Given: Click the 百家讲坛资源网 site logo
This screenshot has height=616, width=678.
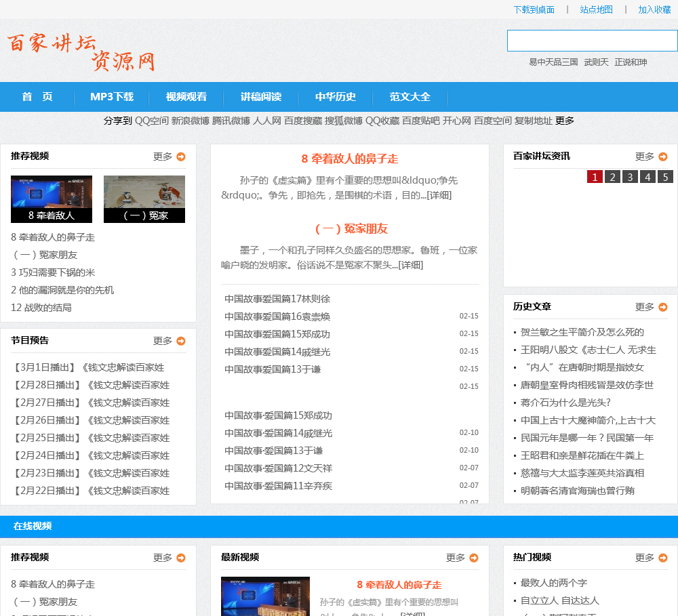Looking at the screenshot, I should point(81,51).
